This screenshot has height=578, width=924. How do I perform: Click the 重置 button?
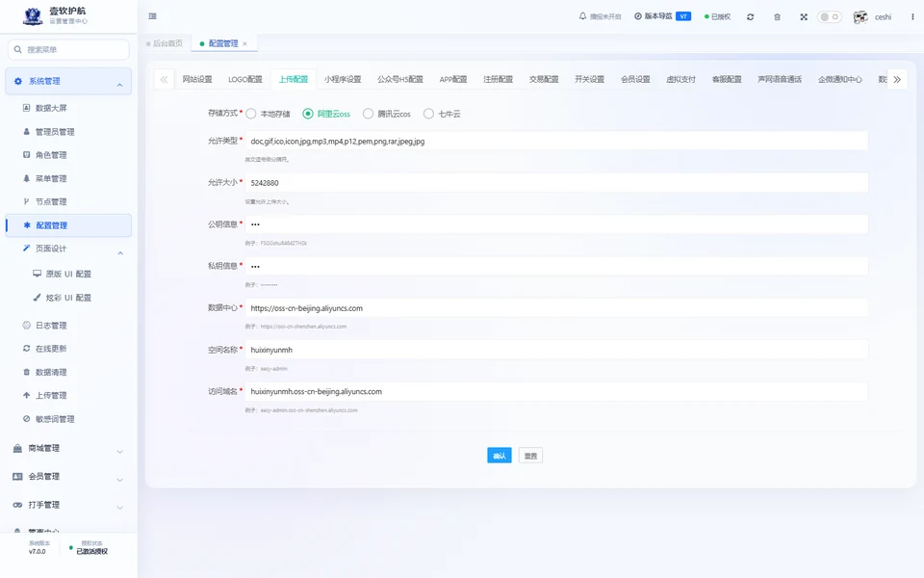coord(530,456)
